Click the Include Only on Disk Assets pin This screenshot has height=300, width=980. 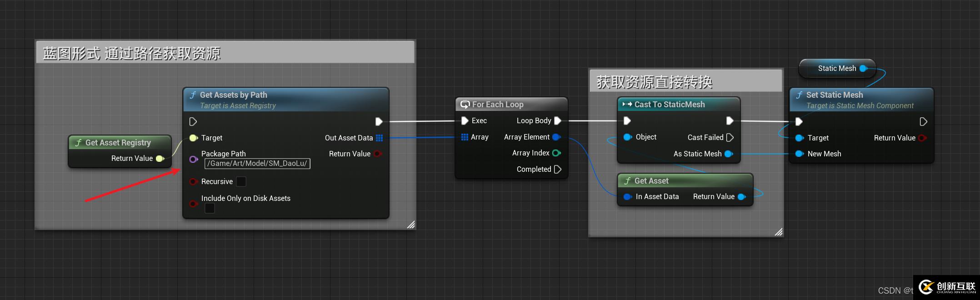(193, 204)
